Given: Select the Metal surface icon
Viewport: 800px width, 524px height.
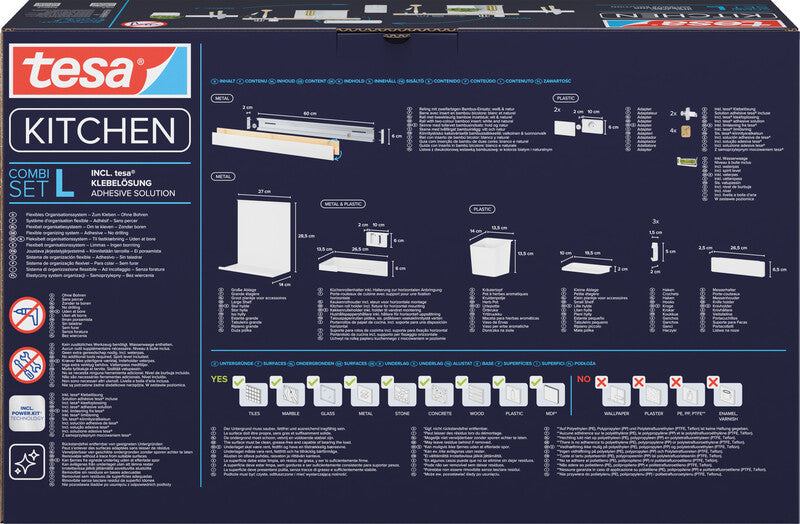Looking at the screenshot, I should pyautogui.click(x=365, y=395).
